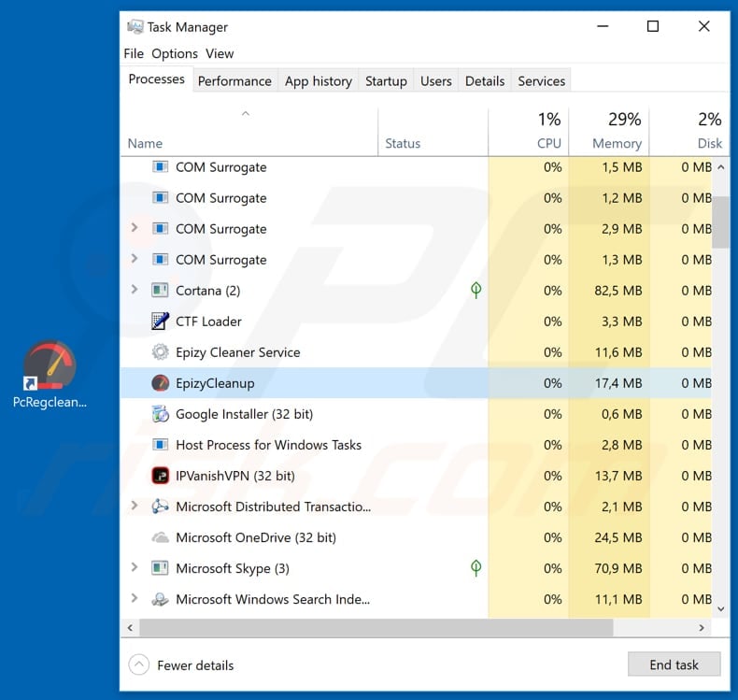
Task: Click the Microsoft Skype process icon
Action: [x=160, y=568]
